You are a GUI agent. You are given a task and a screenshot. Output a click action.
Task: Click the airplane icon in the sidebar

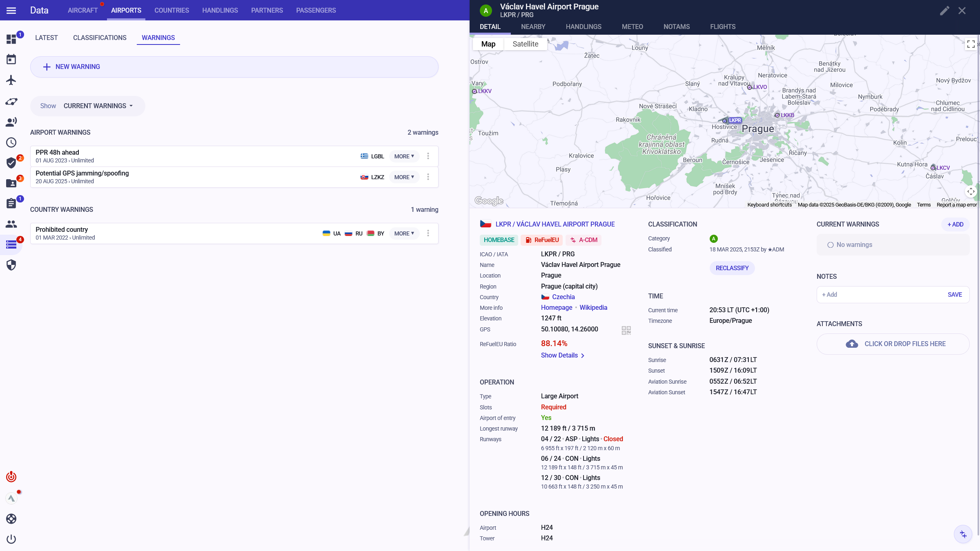click(x=11, y=80)
